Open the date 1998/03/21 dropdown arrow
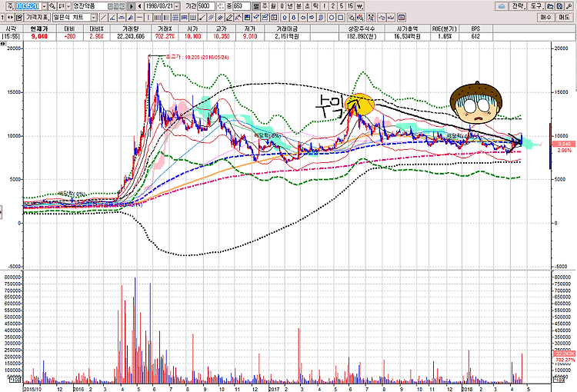 pos(177,6)
